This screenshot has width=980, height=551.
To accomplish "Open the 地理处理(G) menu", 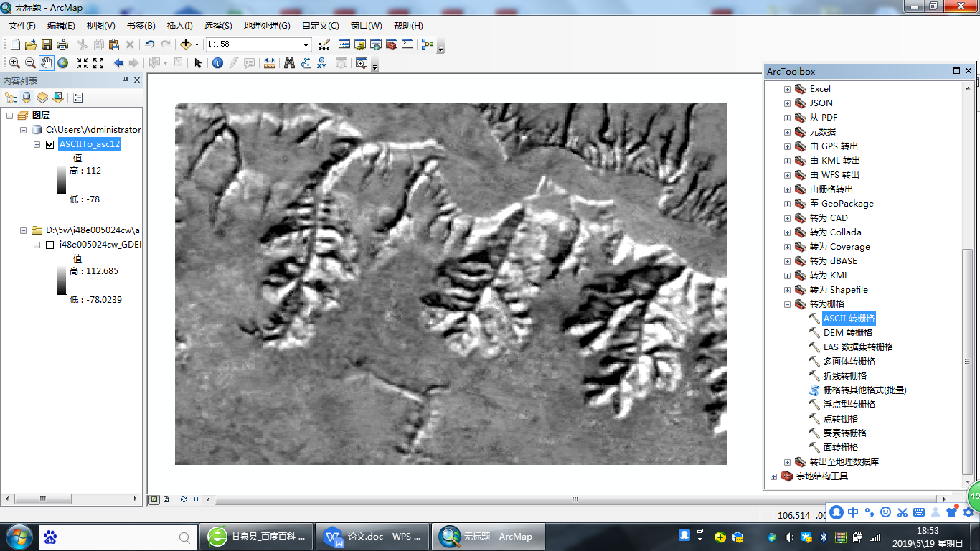I will (x=266, y=26).
